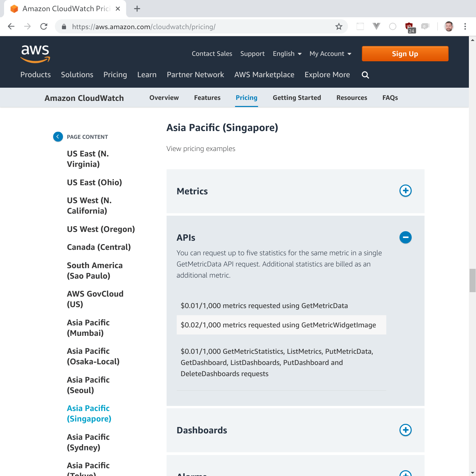Expand the Metrics section

coord(405,191)
